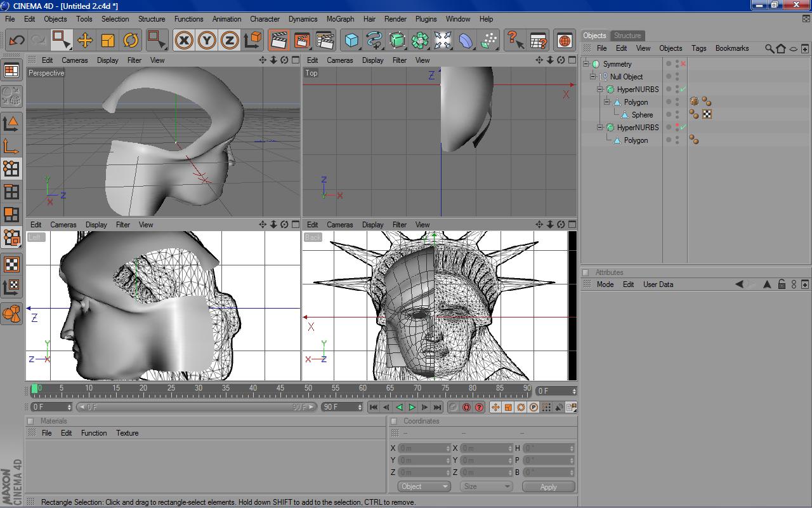This screenshot has height=508, width=812.
Task: Select the Rotate tool in the top toolbar
Action: 131,41
